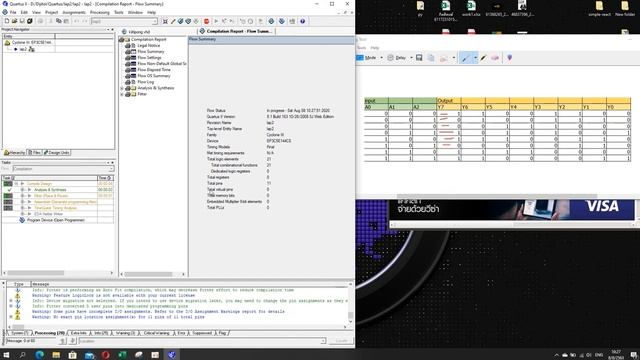Open the File menu in Quartus
640x360 pixels.
coord(13,13)
